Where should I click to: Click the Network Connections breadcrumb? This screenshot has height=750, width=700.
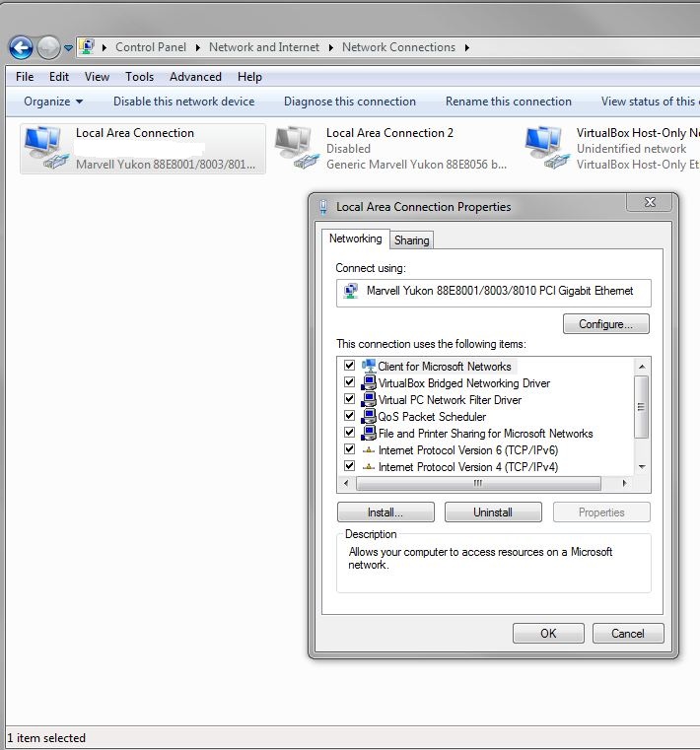[x=398, y=47]
